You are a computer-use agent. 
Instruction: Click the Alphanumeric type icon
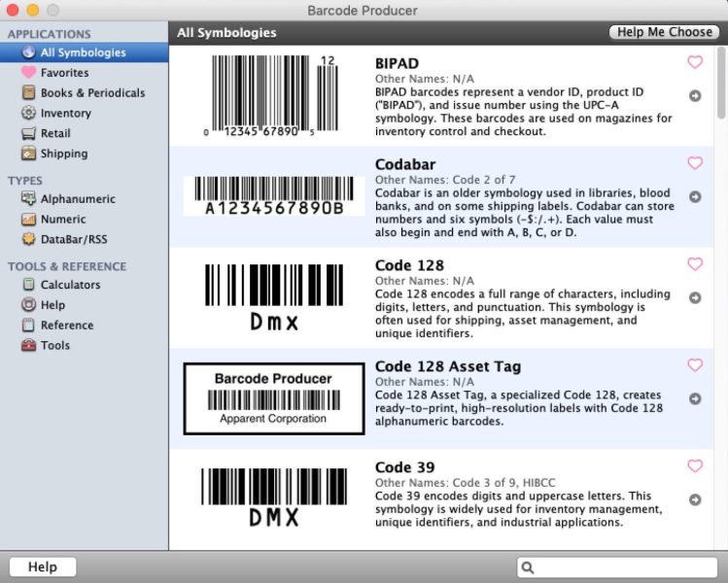[28, 198]
